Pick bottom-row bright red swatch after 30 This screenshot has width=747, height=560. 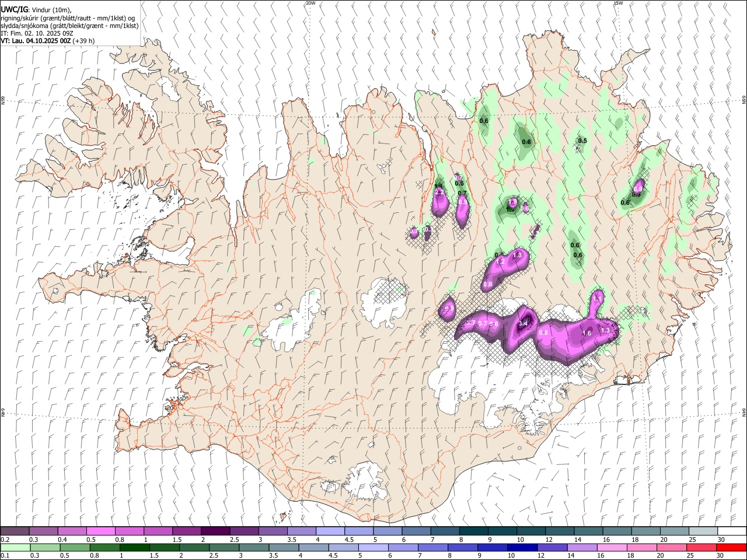point(731,548)
